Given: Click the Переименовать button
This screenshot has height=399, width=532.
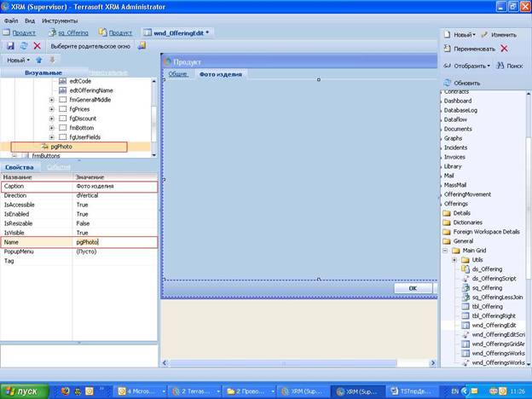Looking at the screenshot, I should [x=470, y=49].
